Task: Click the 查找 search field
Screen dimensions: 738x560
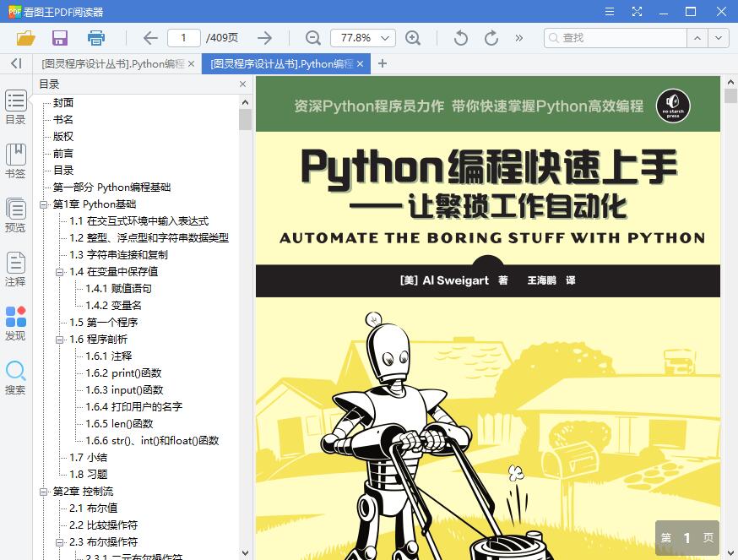Action: (x=616, y=38)
